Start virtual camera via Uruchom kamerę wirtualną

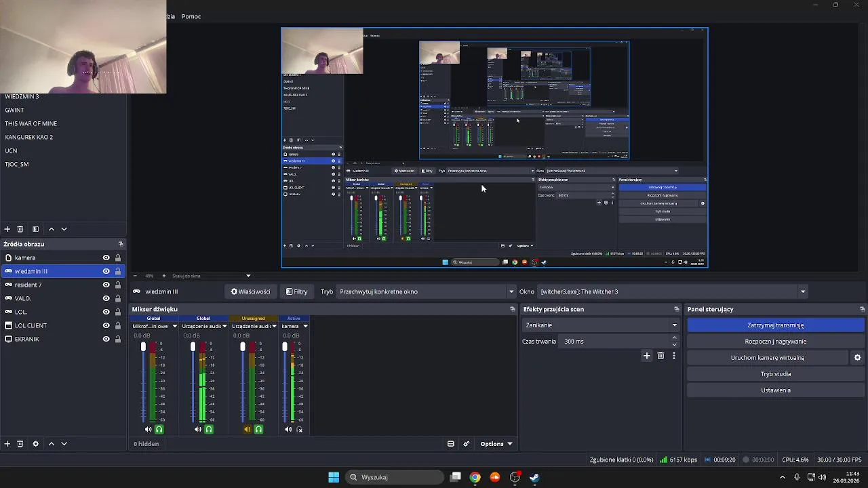pyautogui.click(x=768, y=358)
